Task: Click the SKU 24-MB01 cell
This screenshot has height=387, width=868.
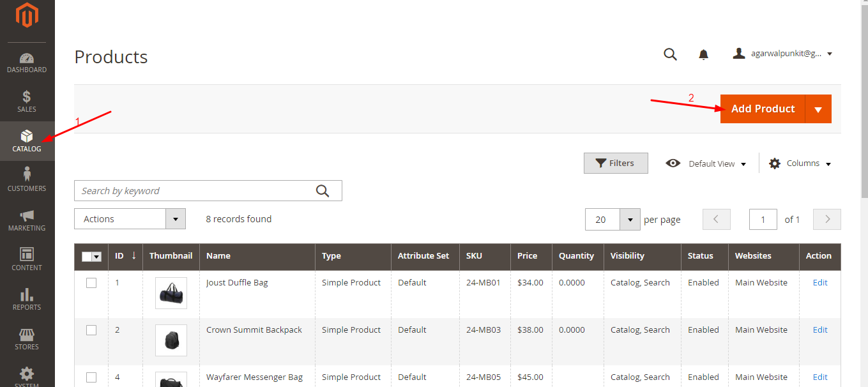Action: point(483,283)
